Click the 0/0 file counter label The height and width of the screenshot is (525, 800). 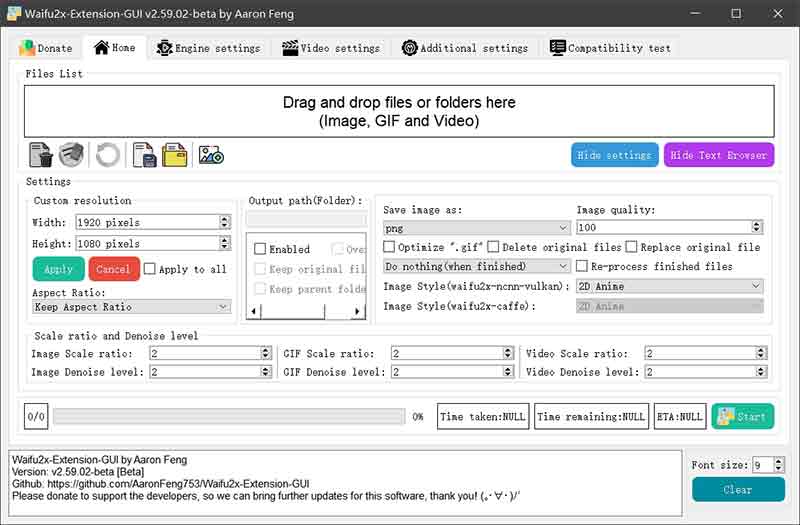click(36, 416)
